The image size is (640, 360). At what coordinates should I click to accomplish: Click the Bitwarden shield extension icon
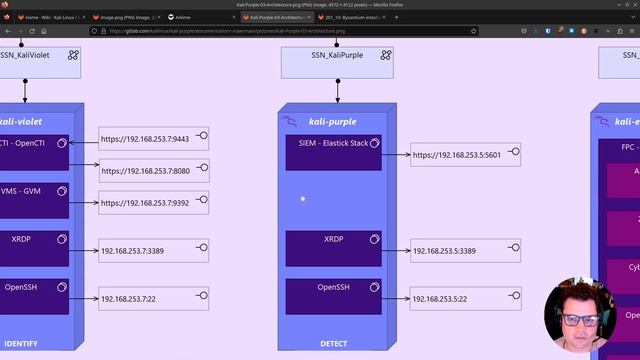point(548,31)
